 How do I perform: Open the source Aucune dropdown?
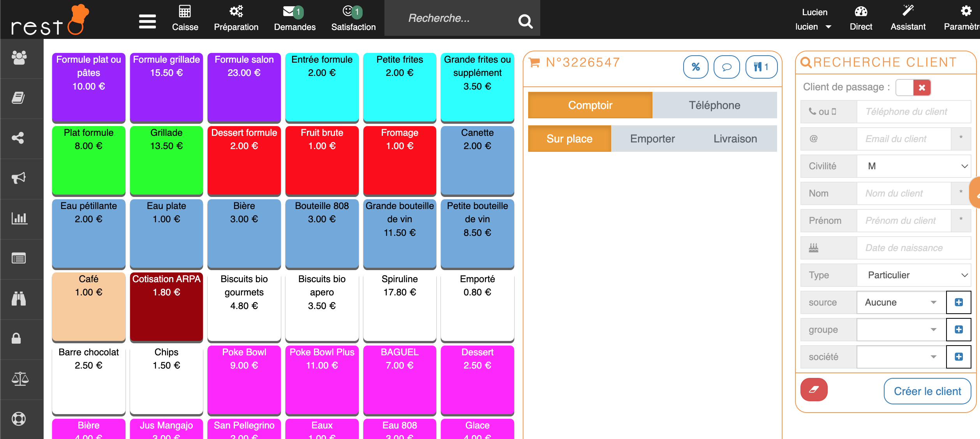coord(901,302)
